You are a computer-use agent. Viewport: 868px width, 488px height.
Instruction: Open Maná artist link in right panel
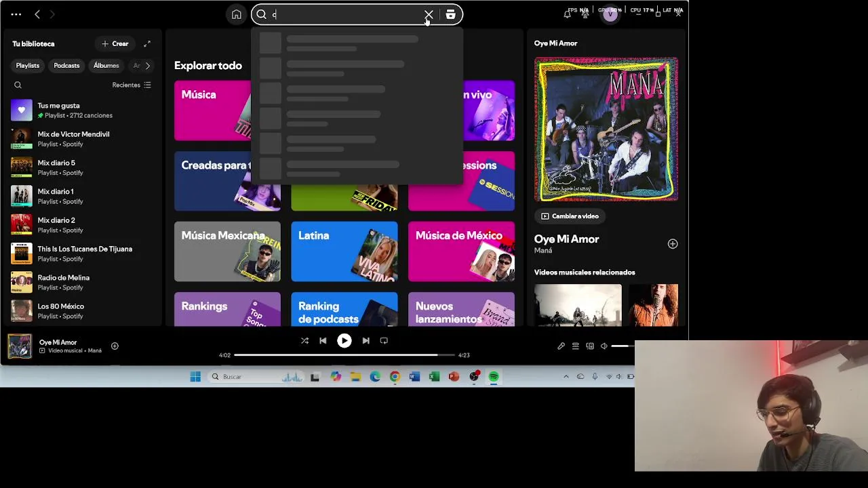(x=543, y=251)
